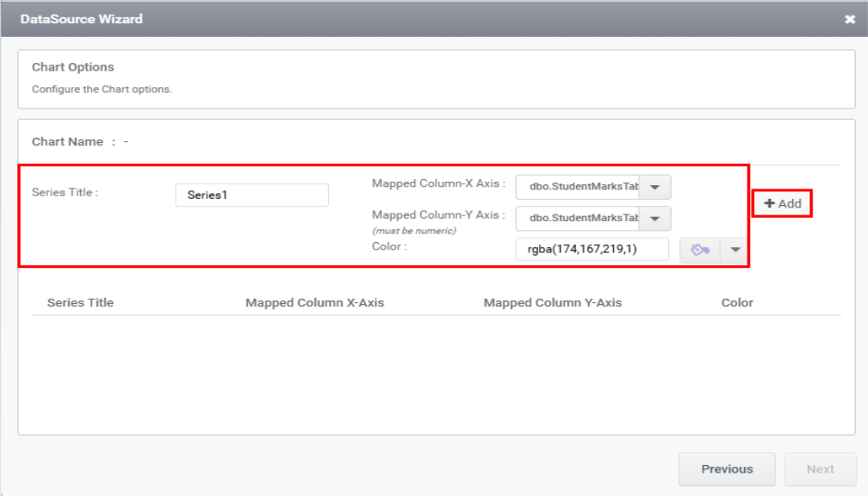Click the Series1 title input field
This screenshot has width=868, height=496.
pyautogui.click(x=251, y=195)
